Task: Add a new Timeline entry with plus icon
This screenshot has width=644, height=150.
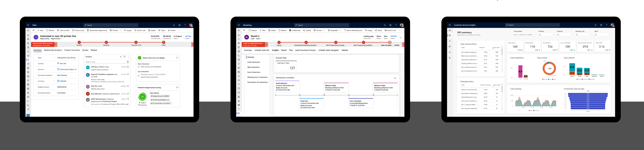Action: 121,57
